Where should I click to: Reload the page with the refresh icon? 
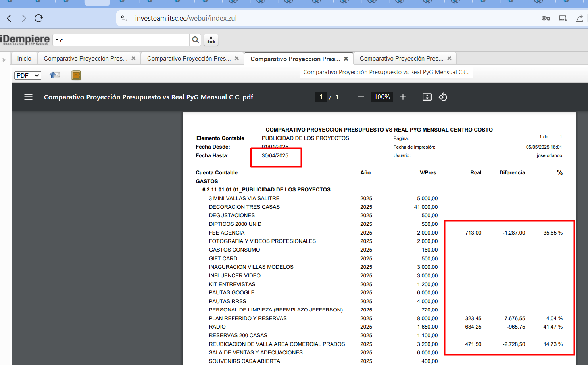point(38,18)
